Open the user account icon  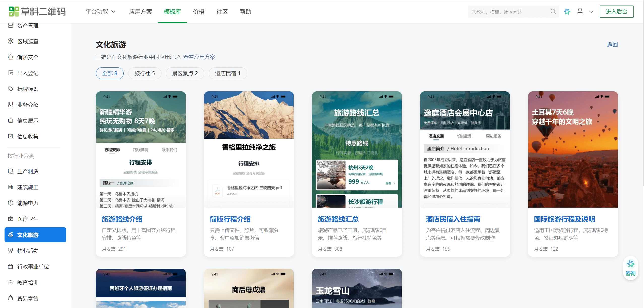point(580,12)
